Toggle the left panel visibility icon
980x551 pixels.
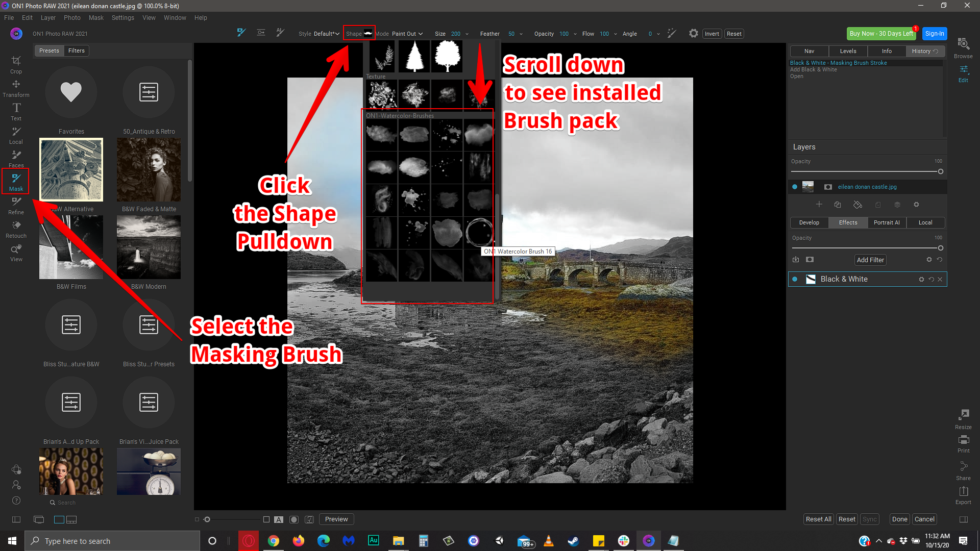(x=16, y=519)
